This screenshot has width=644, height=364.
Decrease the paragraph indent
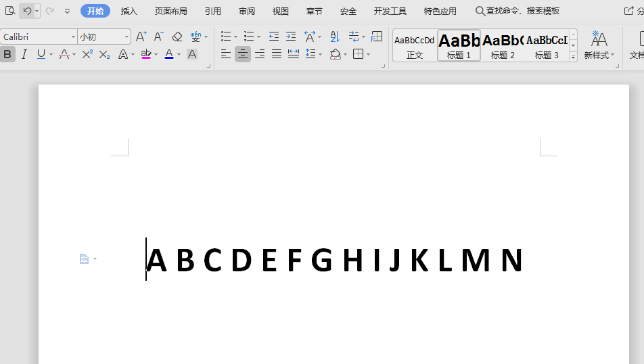(273, 37)
